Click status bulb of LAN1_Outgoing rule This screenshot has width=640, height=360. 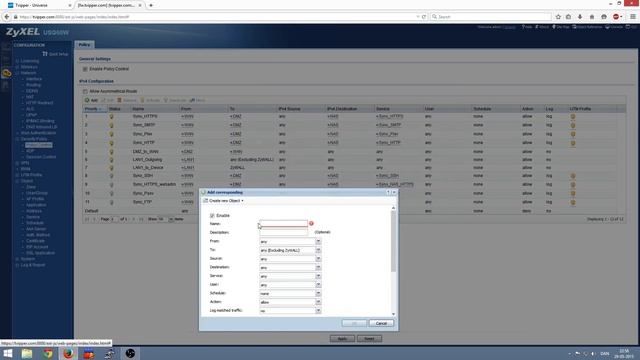click(111, 160)
